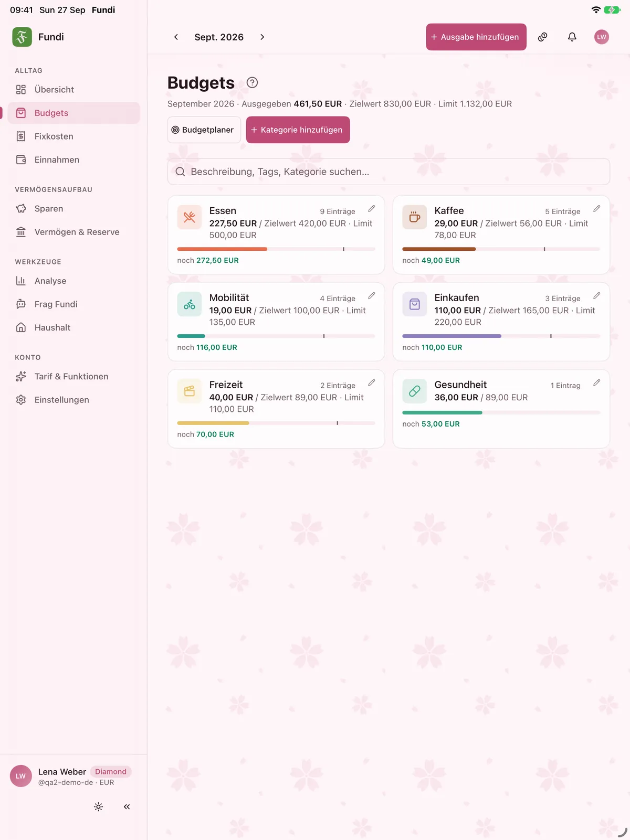Open the notifications bell
Image resolution: width=630 pixels, height=840 pixels.
(x=572, y=37)
